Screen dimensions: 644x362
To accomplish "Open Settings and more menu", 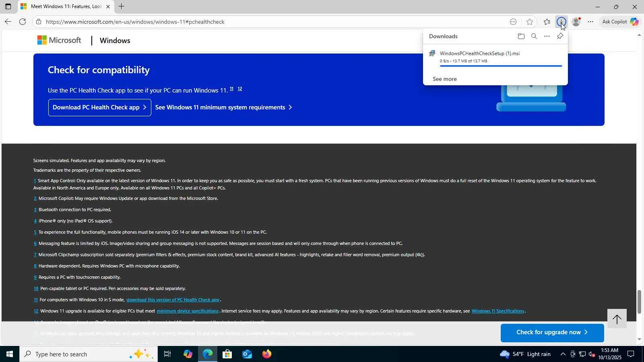I will [590, 22].
